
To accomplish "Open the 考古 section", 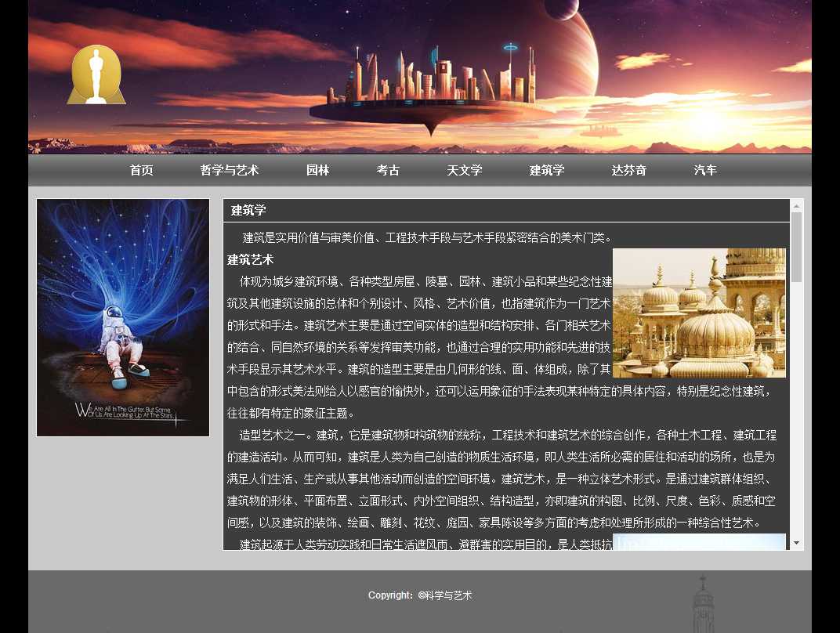I will click(389, 171).
